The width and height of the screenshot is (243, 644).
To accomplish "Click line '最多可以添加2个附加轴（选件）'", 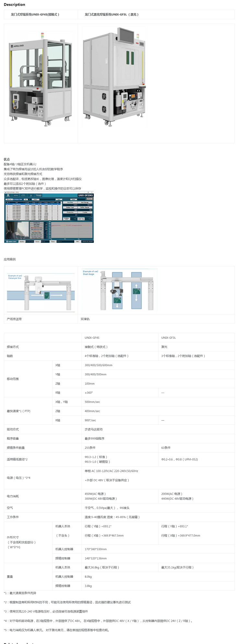I will pyautogui.click(x=25, y=184).
